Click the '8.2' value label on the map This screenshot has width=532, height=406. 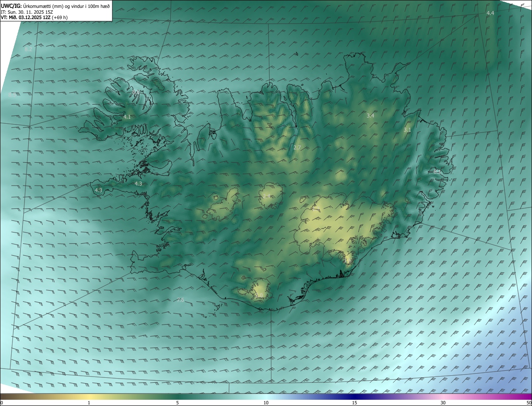(28, 49)
